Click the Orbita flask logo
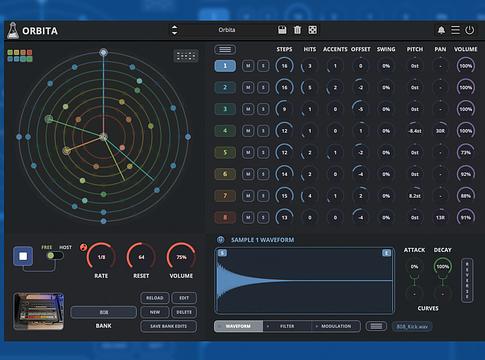Viewport: 485px width, 360px height. tap(13, 30)
